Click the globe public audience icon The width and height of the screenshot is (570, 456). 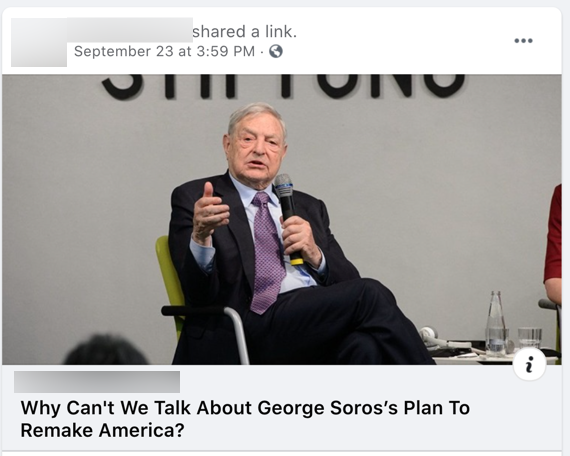coord(276,51)
